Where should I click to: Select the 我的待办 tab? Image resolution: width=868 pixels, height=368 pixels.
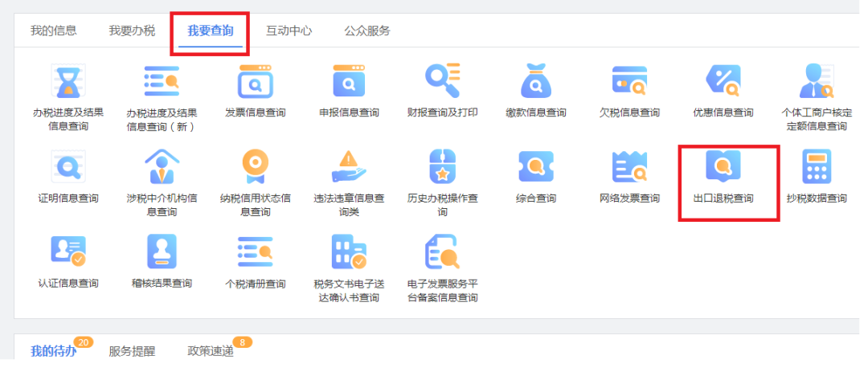click(x=53, y=351)
